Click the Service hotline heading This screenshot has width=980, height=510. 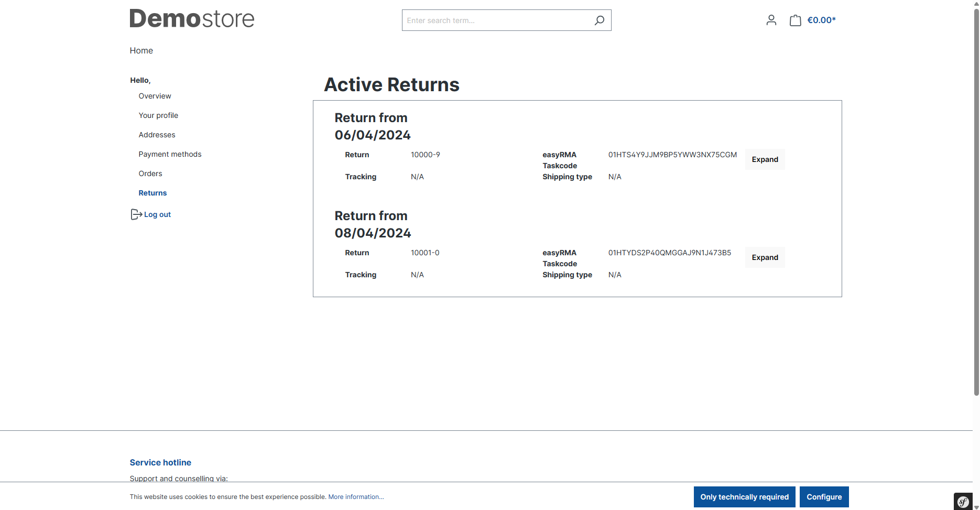(160, 462)
